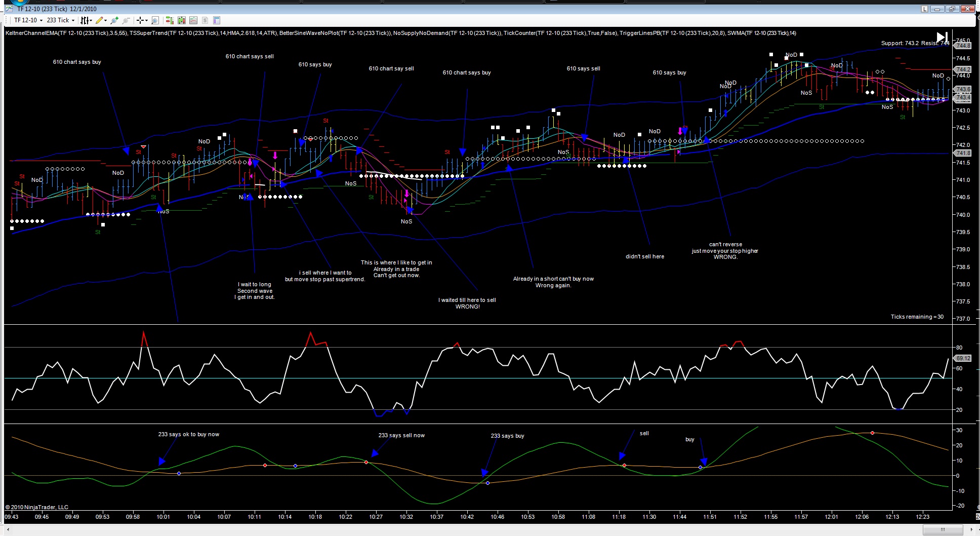Open the data series candlestick icon
The width and height of the screenshot is (980, 536).
(181, 20)
